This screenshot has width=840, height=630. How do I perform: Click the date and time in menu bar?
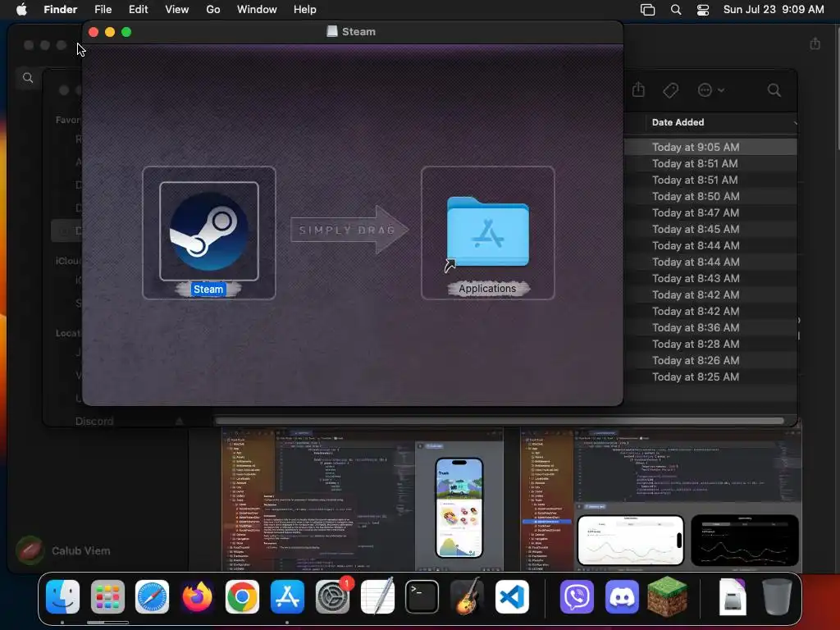click(x=774, y=10)
